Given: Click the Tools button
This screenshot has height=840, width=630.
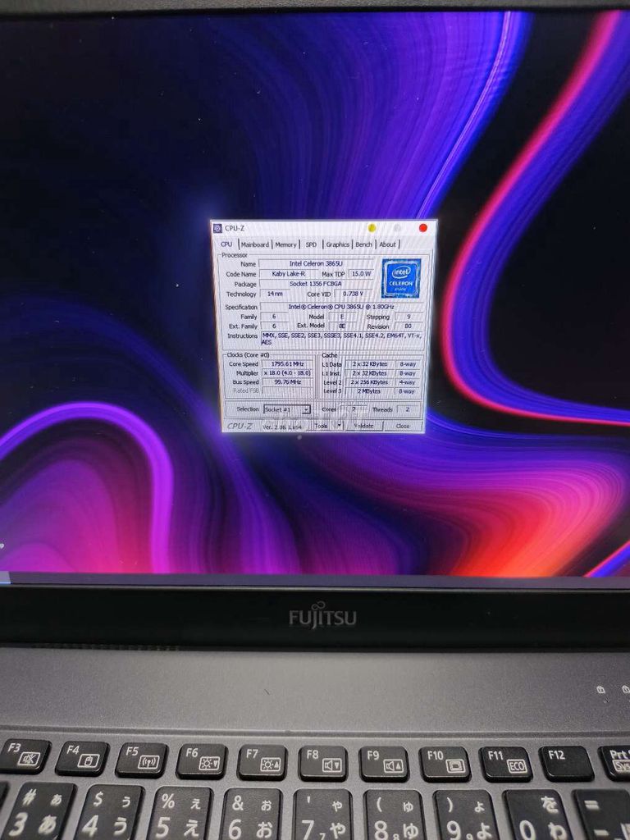Looking at the screenshot, I should coord(322,426).
